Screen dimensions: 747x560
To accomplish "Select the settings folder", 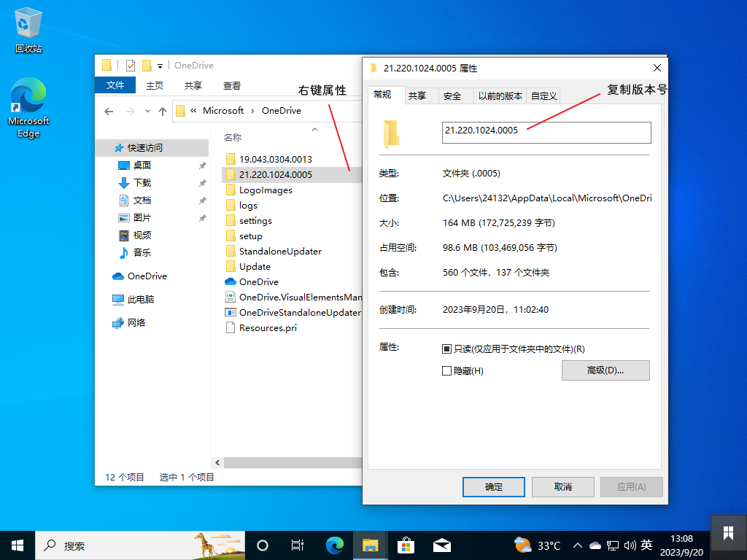I will click(x=255, y=220).
